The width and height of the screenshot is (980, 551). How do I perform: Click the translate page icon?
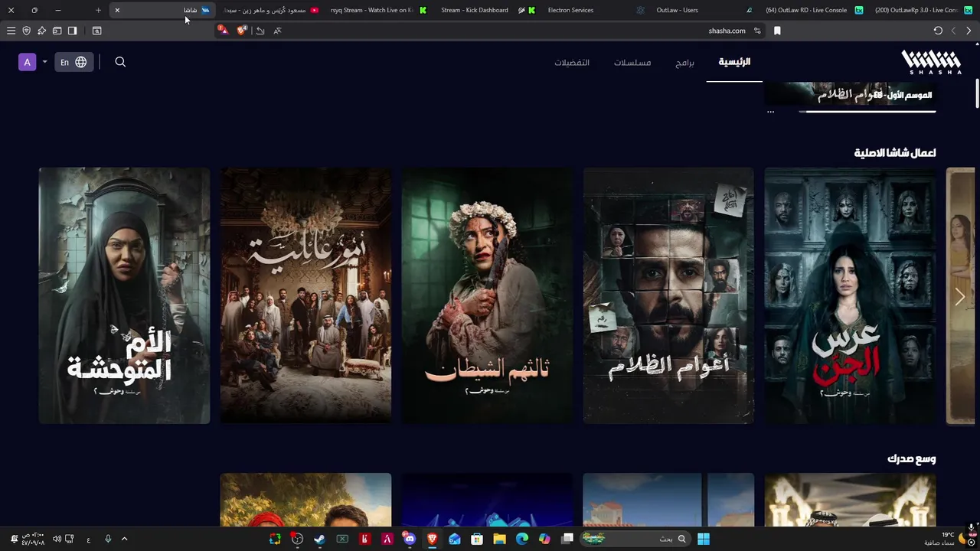[x=277, y=31]
